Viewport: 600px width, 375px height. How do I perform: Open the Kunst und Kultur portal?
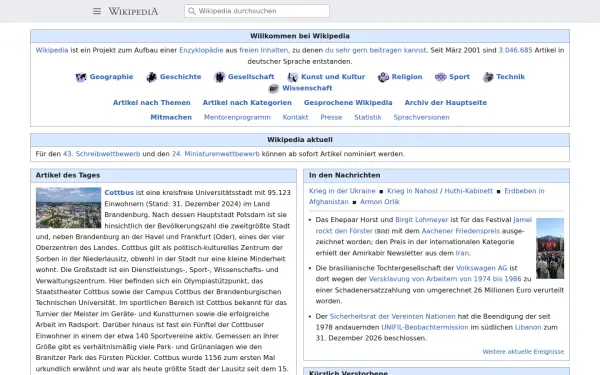click(x=333, y=77)
